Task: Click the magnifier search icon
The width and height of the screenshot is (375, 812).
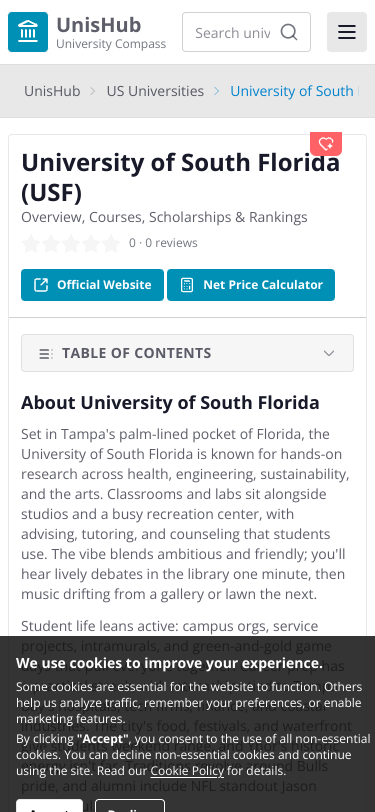Action: (289, 32)
